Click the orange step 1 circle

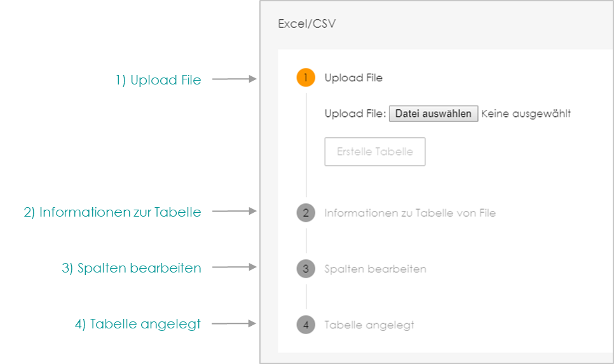coord(306,78)
